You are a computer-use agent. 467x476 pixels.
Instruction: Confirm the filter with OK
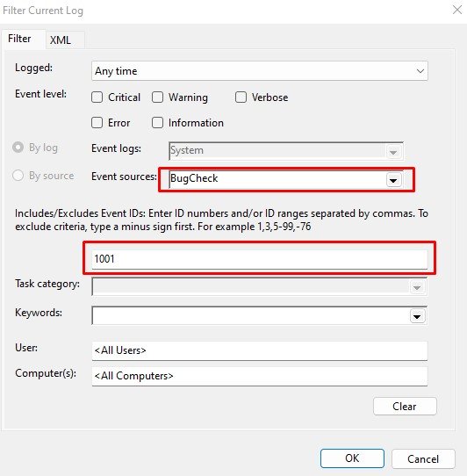tap(352, 458)
